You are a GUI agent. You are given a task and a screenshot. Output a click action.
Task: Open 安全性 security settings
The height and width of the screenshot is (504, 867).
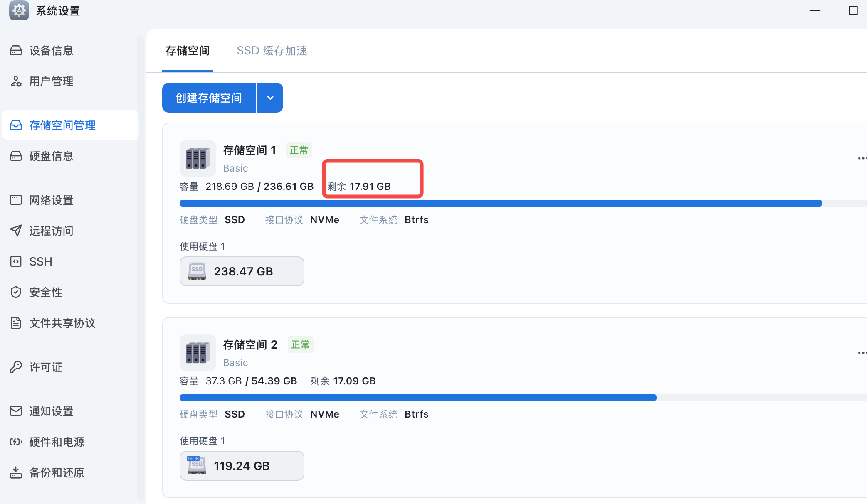pos(45,293)
